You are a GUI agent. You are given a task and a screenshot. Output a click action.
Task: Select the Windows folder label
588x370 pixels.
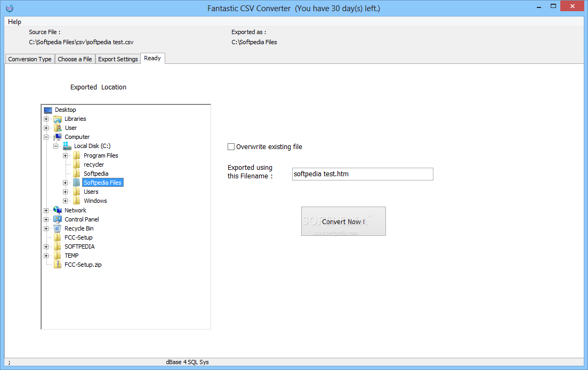pyautogui.click(x=95, y=201)
